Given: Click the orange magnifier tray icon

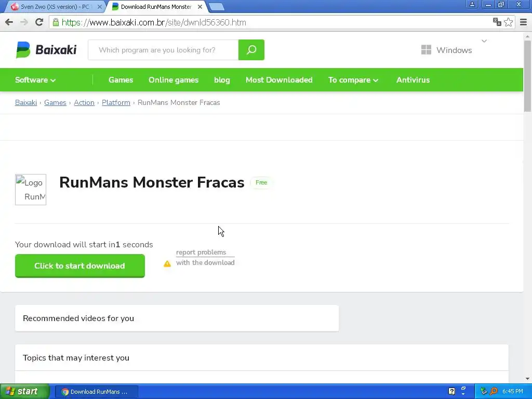Looking at the screenshot, I should (x=494, y=391).
